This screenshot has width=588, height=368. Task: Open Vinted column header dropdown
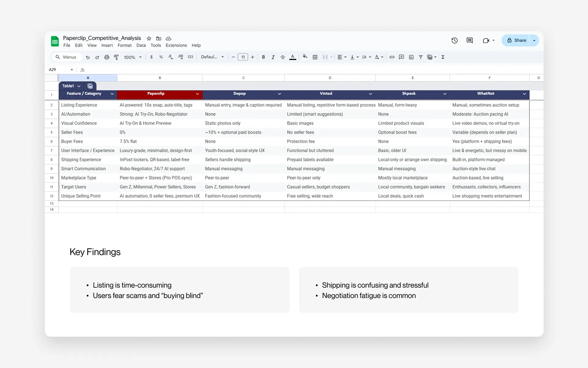(371, 94)
